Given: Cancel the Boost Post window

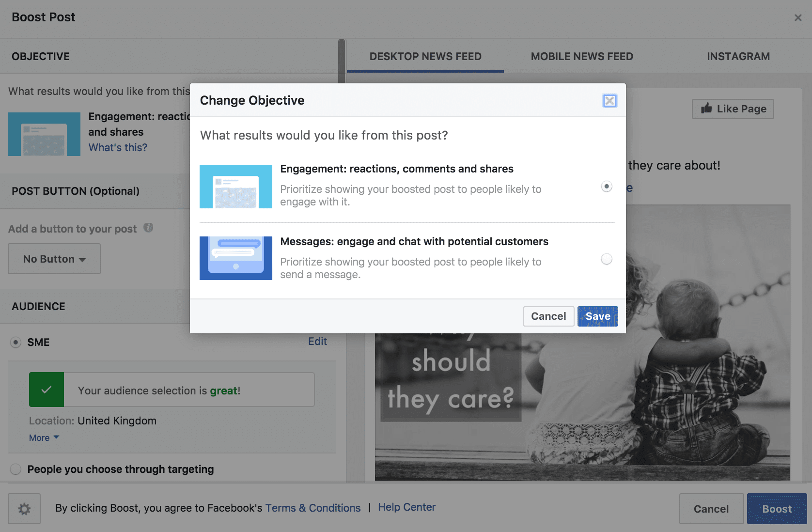Looking at the screenshot, I should pyautogui.click(x=711, y=509).
